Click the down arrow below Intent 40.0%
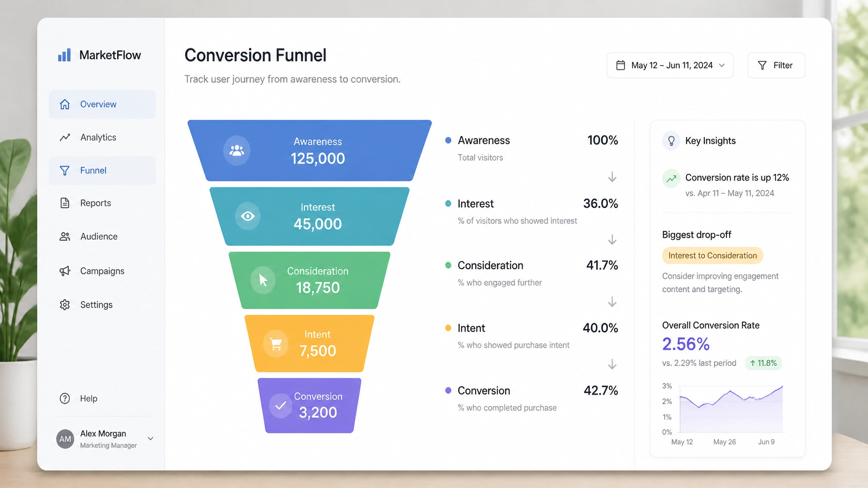The image size is (868, 488). pyautogui.click(x=612, y=364)
